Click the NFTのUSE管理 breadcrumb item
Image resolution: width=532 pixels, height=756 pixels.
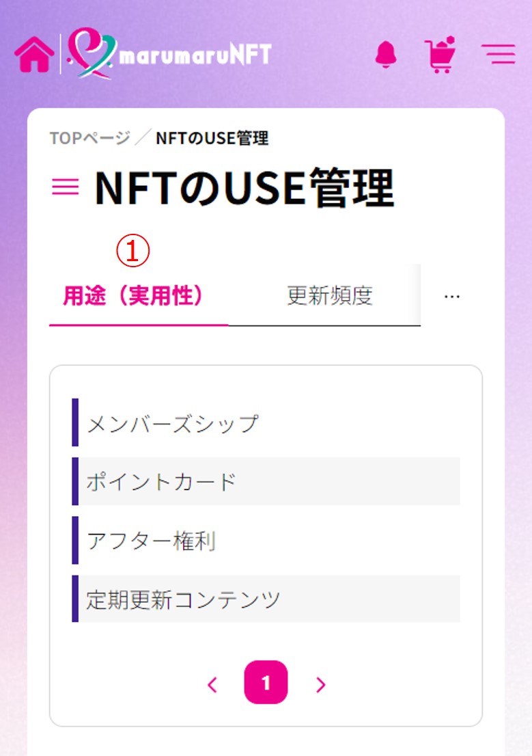212,138
